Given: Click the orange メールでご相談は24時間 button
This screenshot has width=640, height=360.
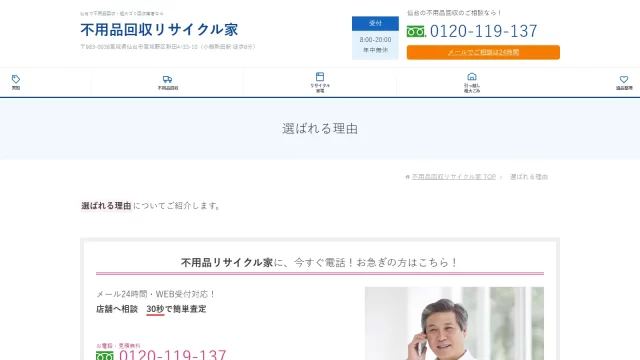Looking at the screenshot, I should click(x=483, y=52).
